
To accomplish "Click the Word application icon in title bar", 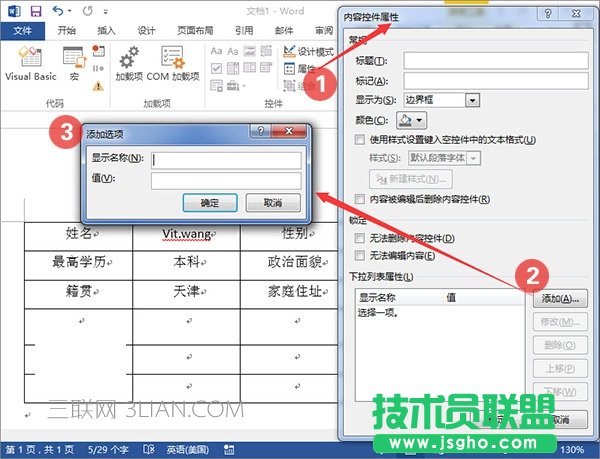I will pyautogui.click(x=14, y=10).
